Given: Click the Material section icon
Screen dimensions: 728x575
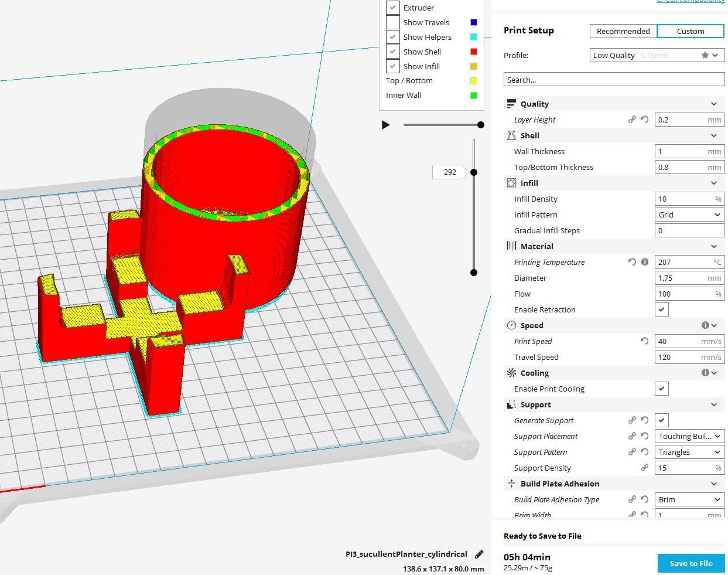Looking at the screenshot, I should [x=511, y=246].
